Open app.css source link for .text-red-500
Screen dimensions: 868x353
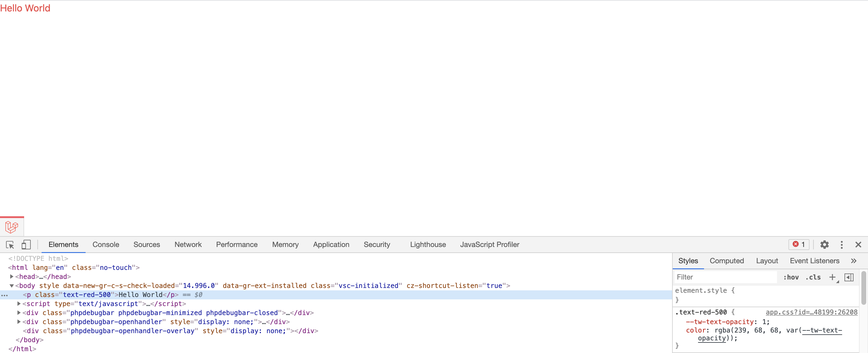[811, 312]
